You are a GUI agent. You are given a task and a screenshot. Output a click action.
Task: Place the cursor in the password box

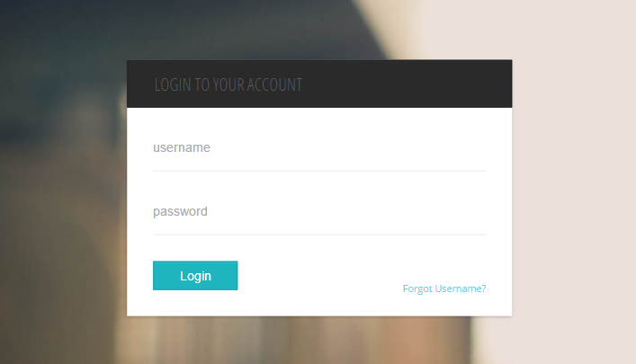pos(319,211)
